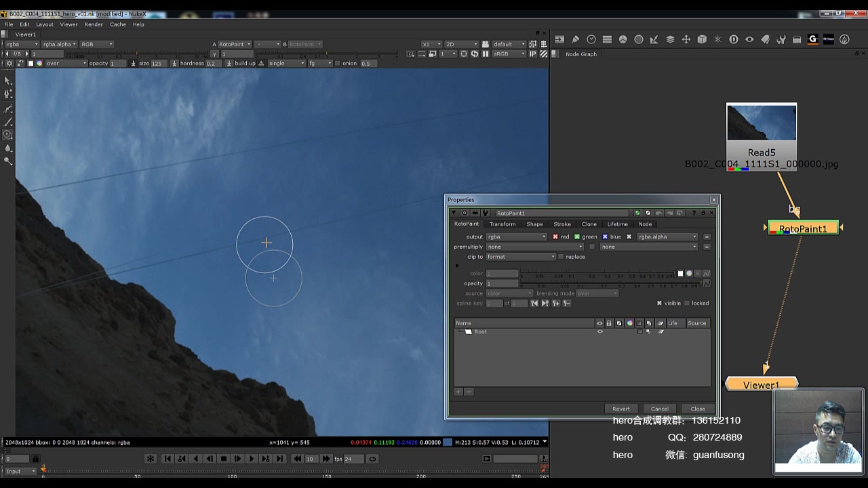Enable the locked checkbox
Viewport: 868px width, 488px height.
(x=687, y=304)
